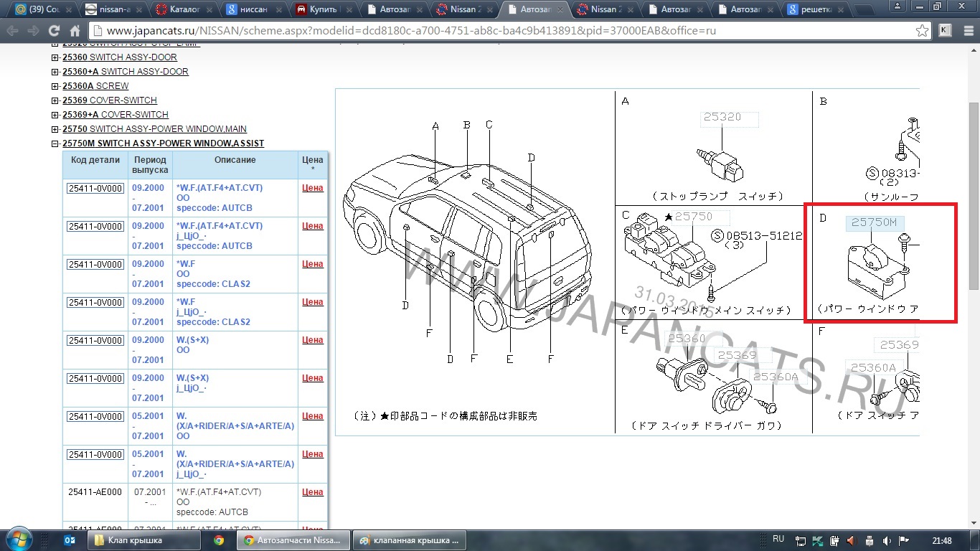Image resolution: width=980 pixels, height=551 pixels.
Task: Open Outlook from the taskbar
Action: pos(70,540)
